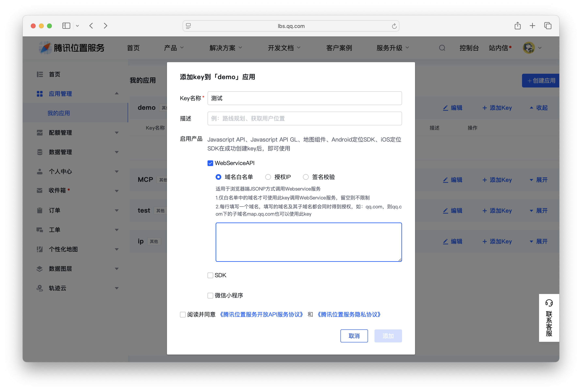
Task: Click the 数据图层 layers icon in the sidebar
Action: point(40,268)
